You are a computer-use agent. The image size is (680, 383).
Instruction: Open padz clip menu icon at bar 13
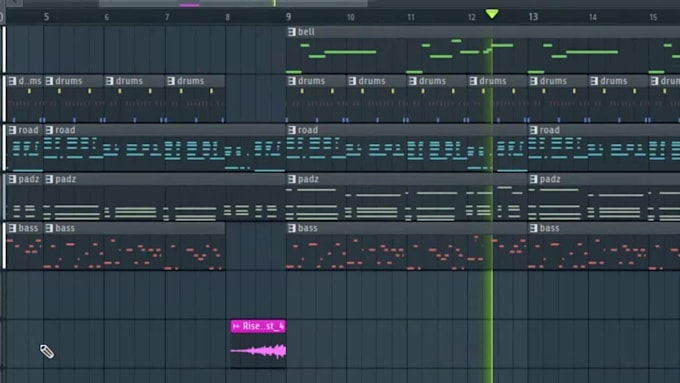[533, 179]
